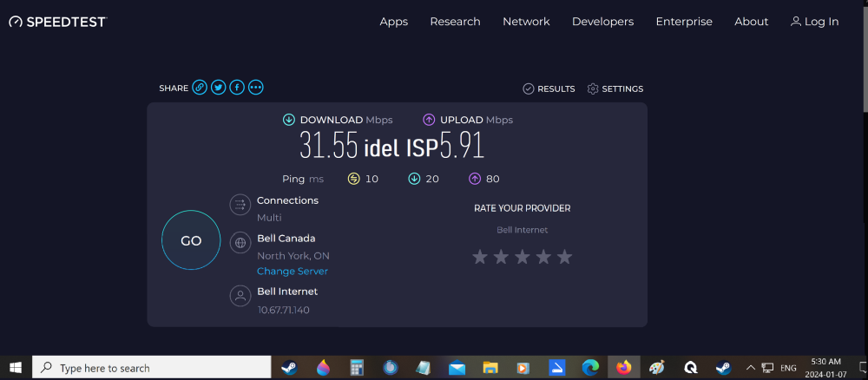Viewport: 868px width, 380px height.
Task: Open the Settings link with gear icon
Action: pos(615,88)
